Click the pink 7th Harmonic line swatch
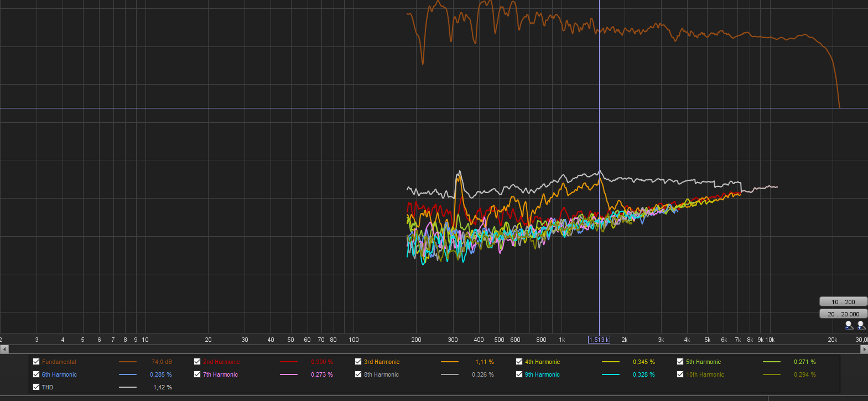 click(289, 374)
